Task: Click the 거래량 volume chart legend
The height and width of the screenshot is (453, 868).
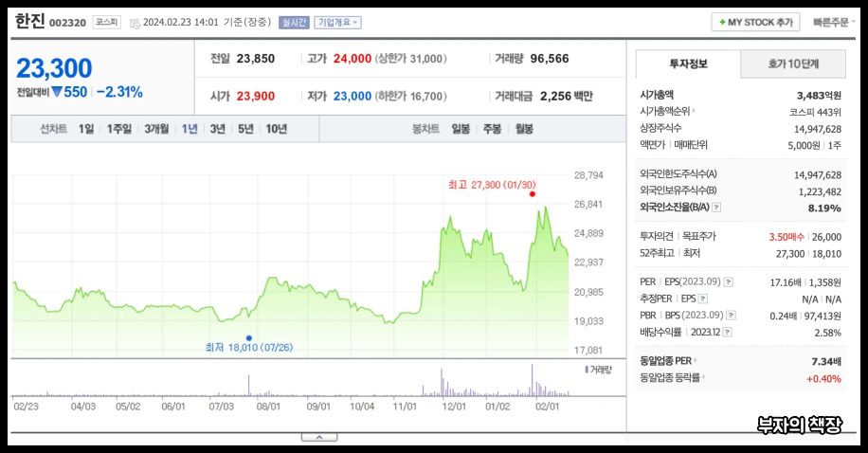Action: point(599,370)
